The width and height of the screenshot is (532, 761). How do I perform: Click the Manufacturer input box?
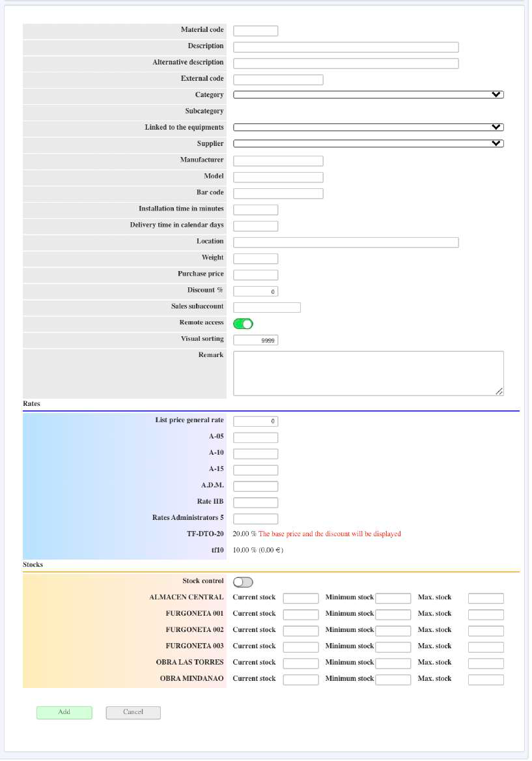(278, 161)
